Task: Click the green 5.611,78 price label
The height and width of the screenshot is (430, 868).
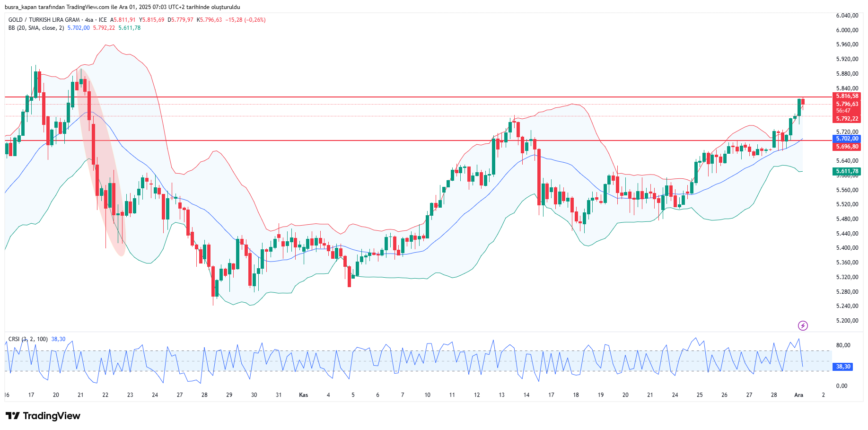Action: pyautogui.click(x=847, y=171)
